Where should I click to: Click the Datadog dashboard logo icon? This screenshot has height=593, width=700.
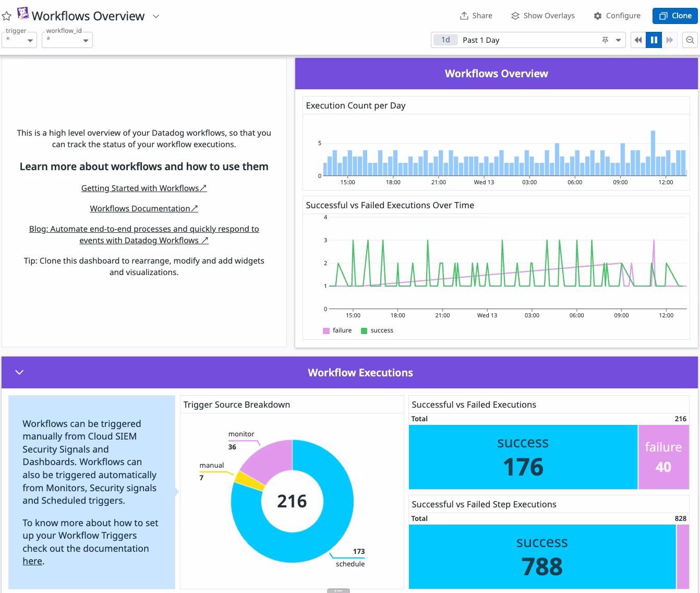click(x=23, y=14)
